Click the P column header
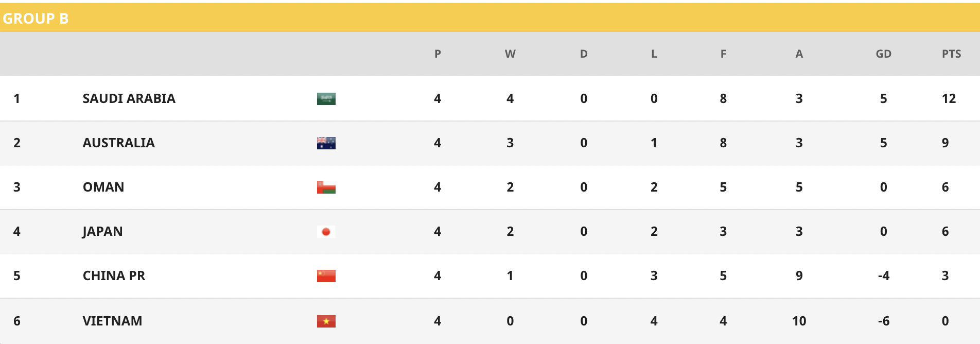 coord(437,54)
